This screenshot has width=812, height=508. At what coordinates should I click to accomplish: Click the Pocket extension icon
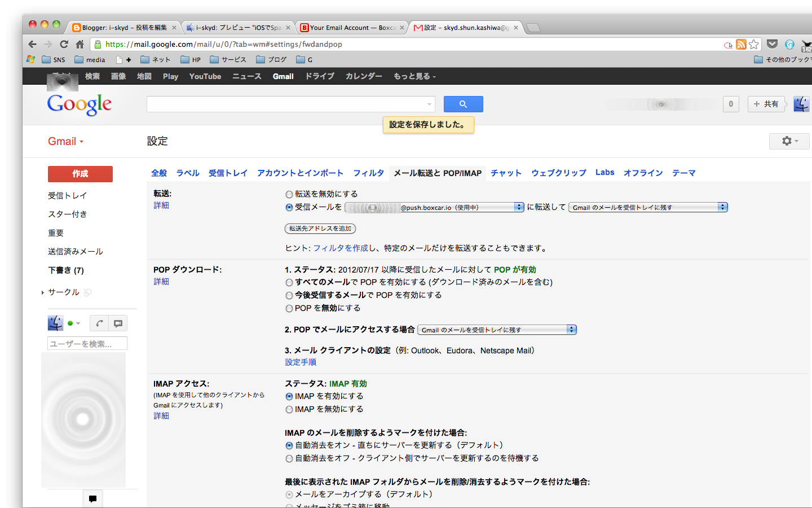pos(773,44)
